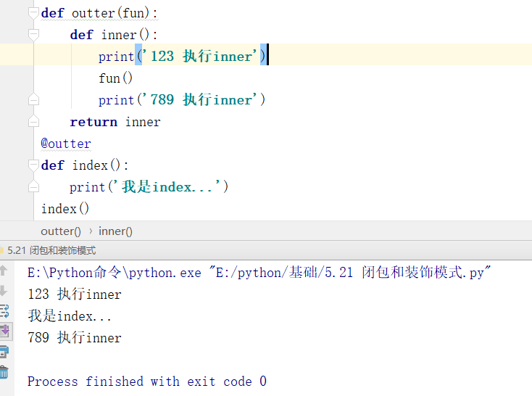Clear console with the trash icon
This screenshot has width=532, height=396.
[x=4, y=372]
